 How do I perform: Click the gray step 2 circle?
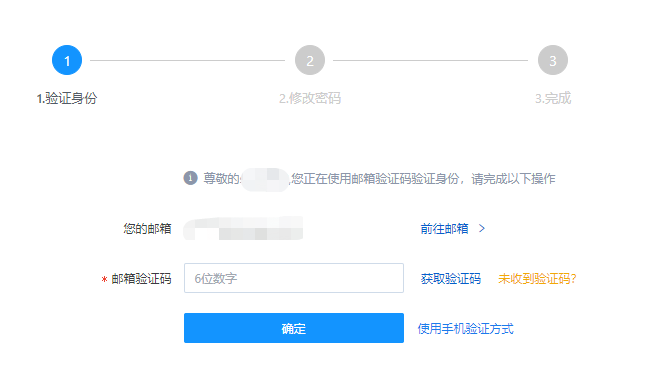[x=310, y=60]
